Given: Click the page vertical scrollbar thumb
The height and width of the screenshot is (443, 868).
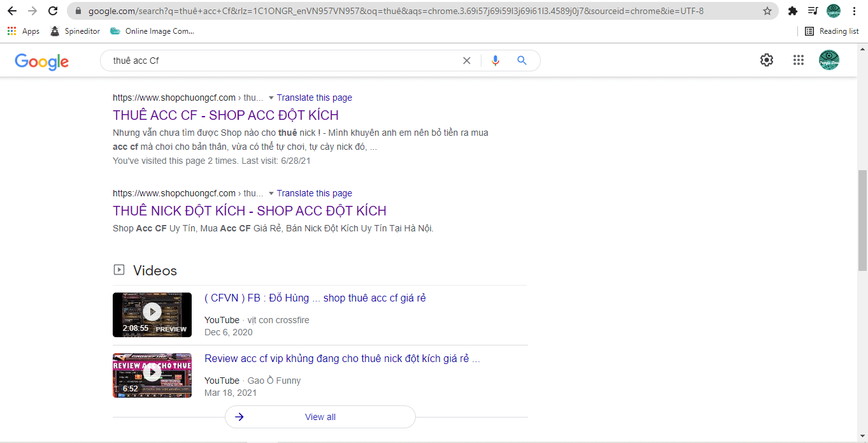Looking at the screenshot, I should coord(863,221).
